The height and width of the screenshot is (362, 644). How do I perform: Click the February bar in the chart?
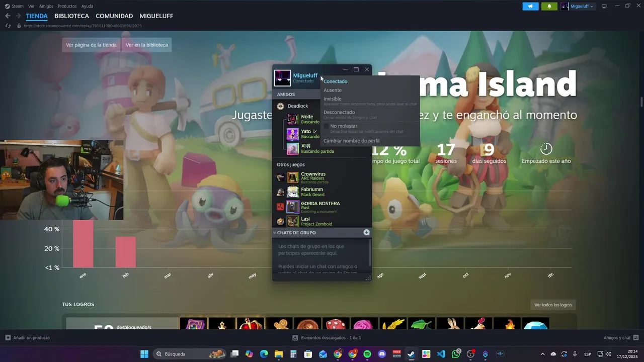tap(125, 252)
